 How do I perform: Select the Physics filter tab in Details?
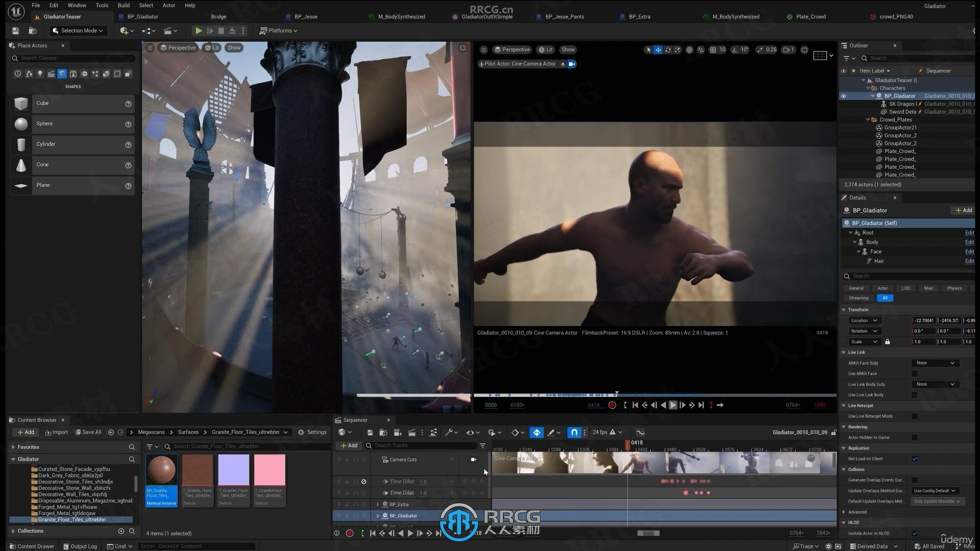point(954,288)
